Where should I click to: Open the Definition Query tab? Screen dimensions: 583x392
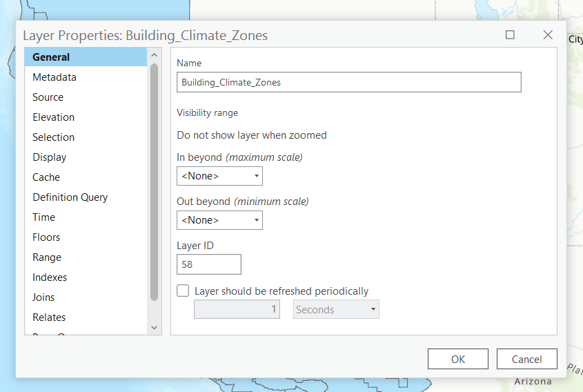70,197
